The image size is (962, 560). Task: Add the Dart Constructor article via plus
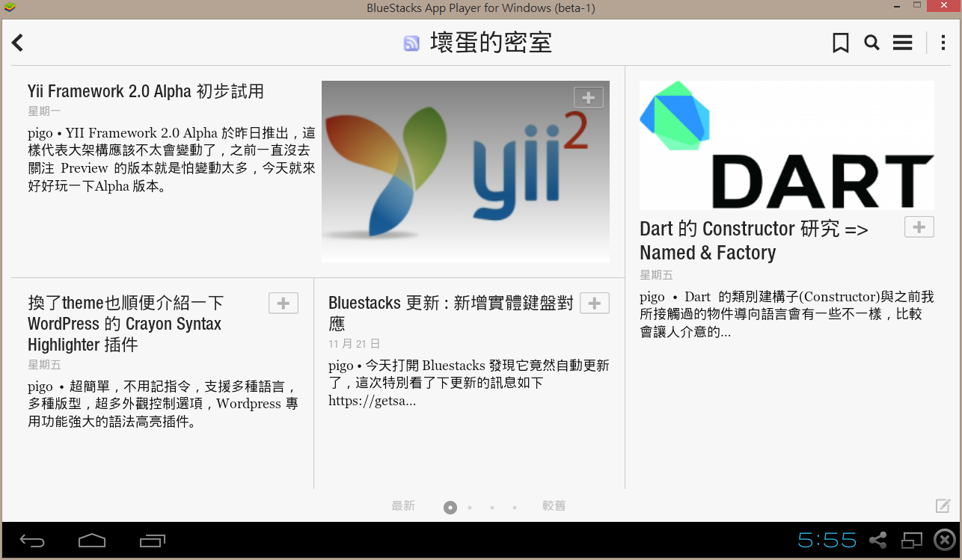click(919, 227)
